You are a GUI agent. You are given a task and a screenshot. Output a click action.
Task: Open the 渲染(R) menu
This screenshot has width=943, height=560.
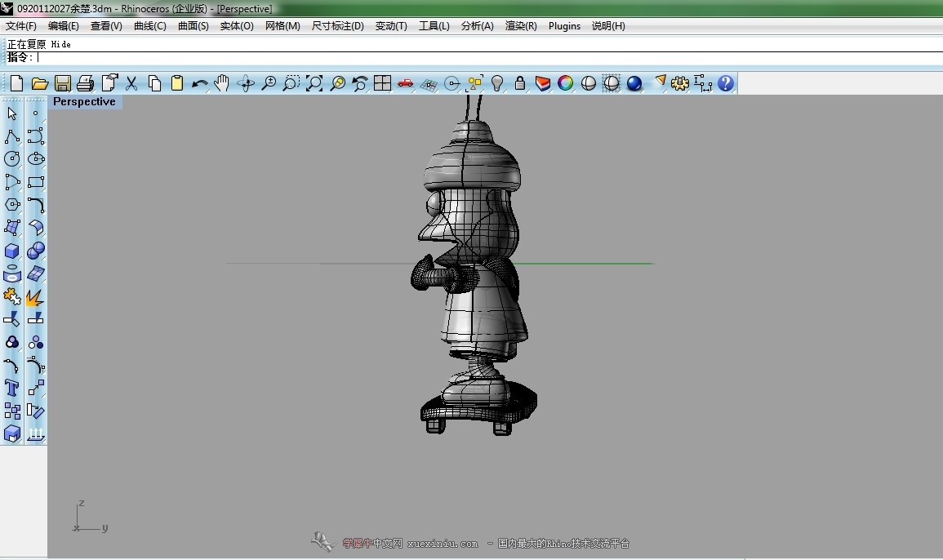(521, 26)
